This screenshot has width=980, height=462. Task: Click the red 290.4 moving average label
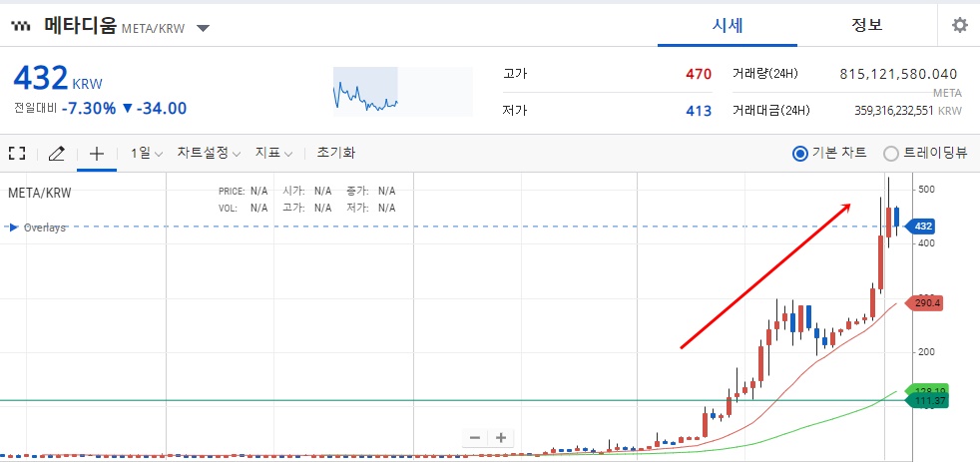(923, 303)
